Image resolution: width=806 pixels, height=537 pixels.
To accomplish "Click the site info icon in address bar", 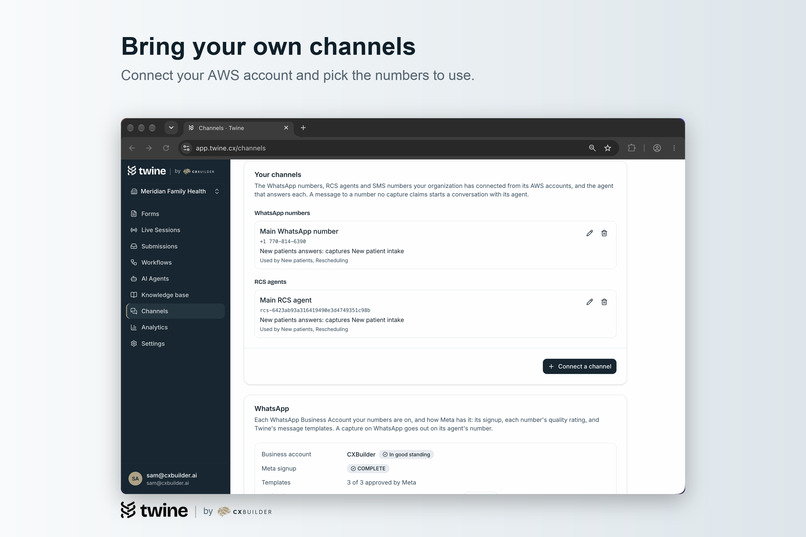I will click(x=187, y=148).
